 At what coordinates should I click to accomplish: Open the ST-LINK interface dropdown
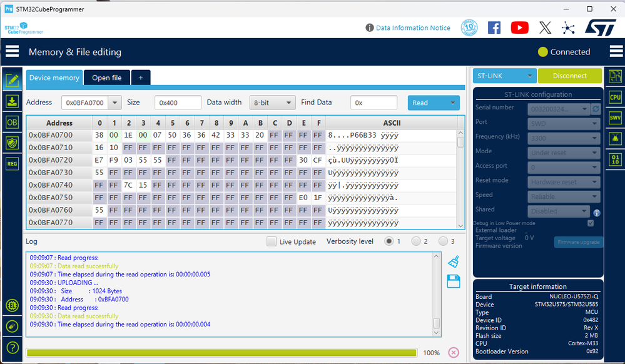pyautogui.click(x=505, y=76)
